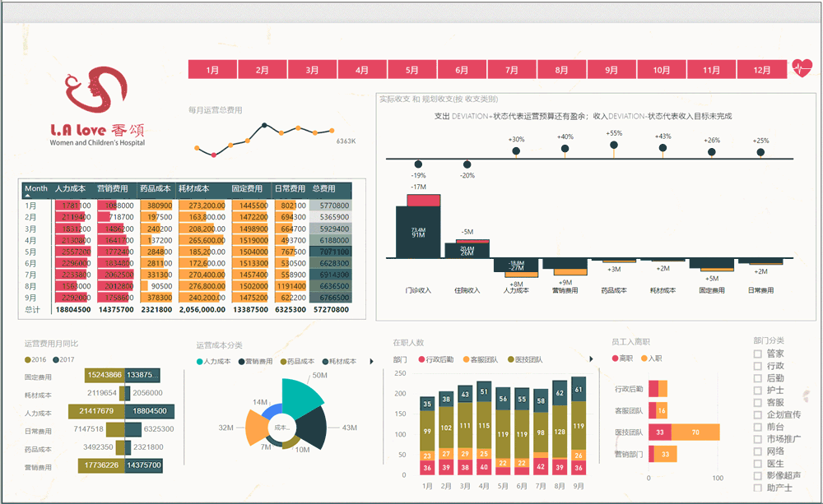Check the 行政 department checkbox

pyautogui.click(x=757, y=366)
